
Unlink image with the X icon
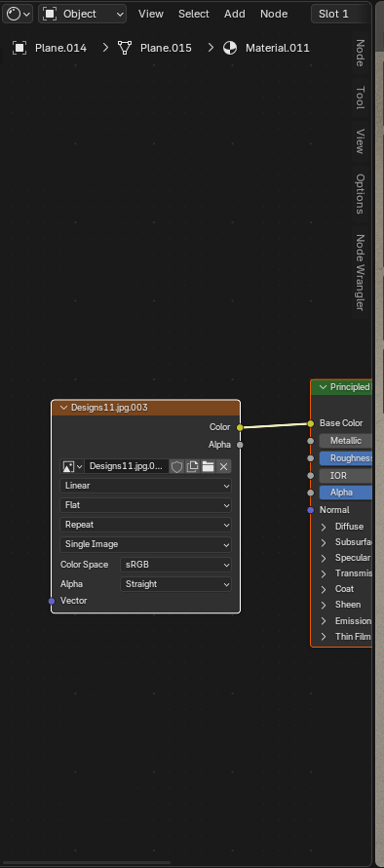223,466
